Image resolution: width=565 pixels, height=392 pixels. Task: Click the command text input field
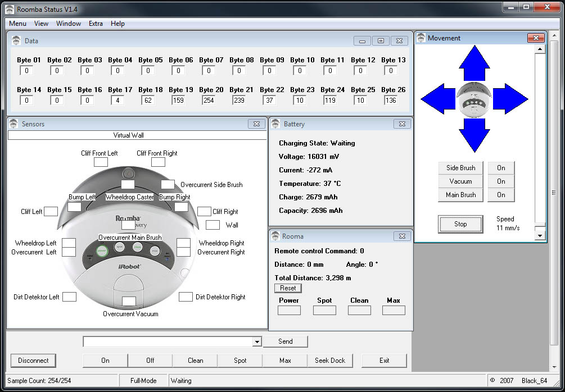tap(168, 341)
